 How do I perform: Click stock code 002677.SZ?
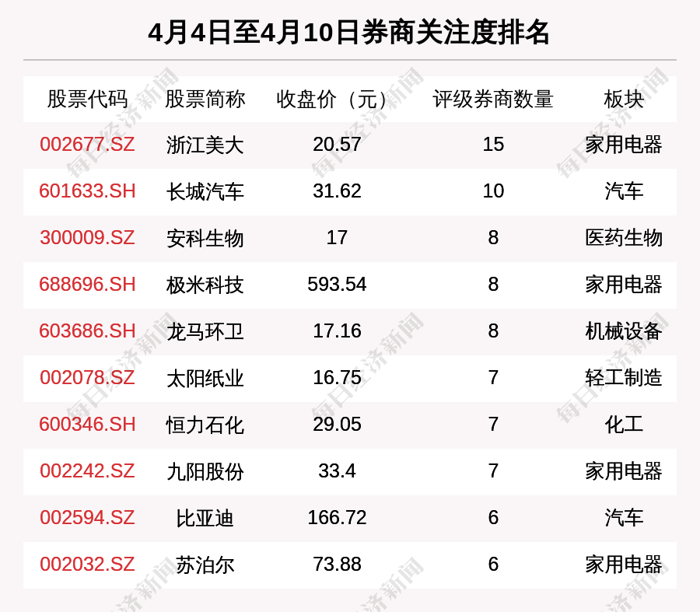(87, 144)
